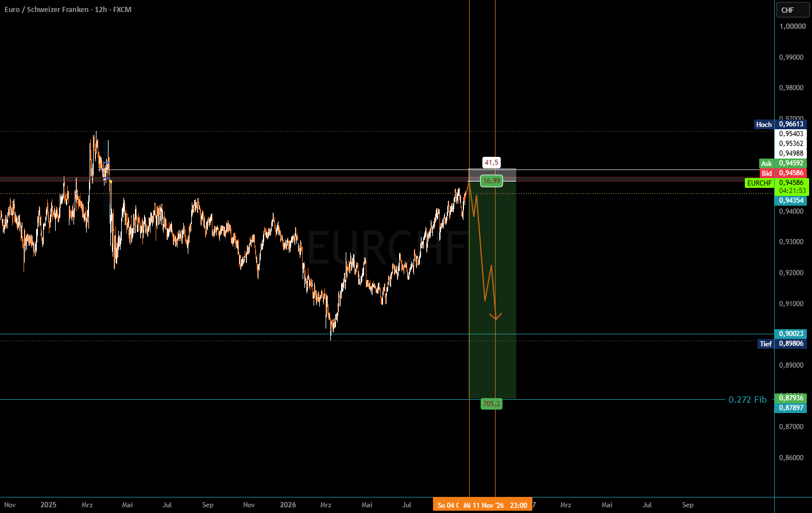Click the 0,94000 price axis label

click(791, 211)
